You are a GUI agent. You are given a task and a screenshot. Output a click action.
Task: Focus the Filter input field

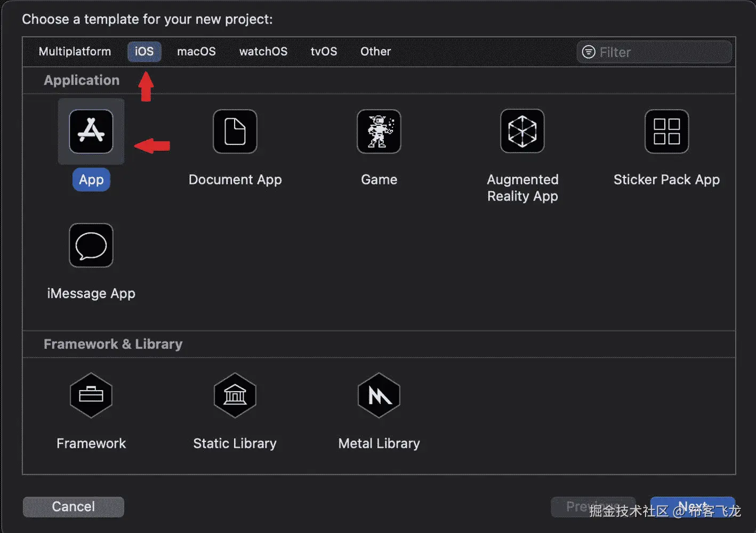click(x=654, y=52)
